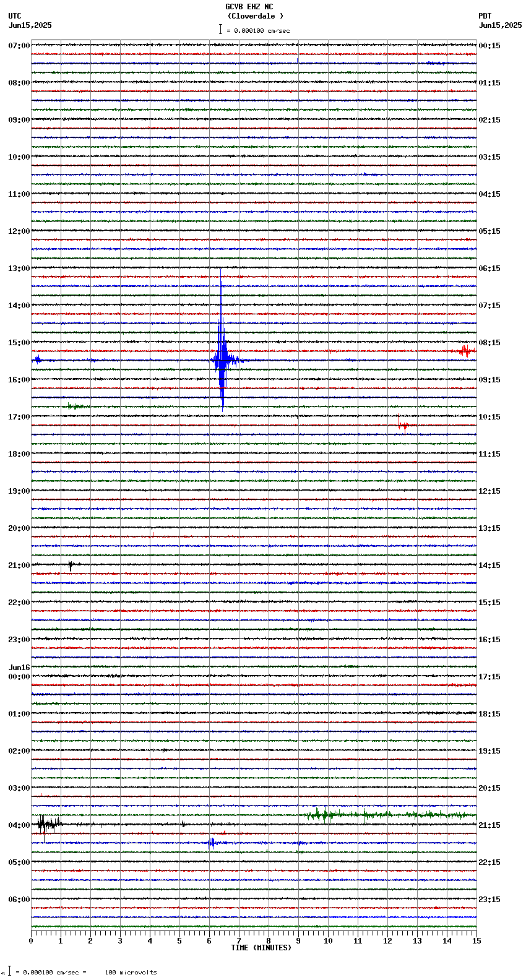
Task: Select the 13:00 UTC time label
Action: (x=19, y=269)
